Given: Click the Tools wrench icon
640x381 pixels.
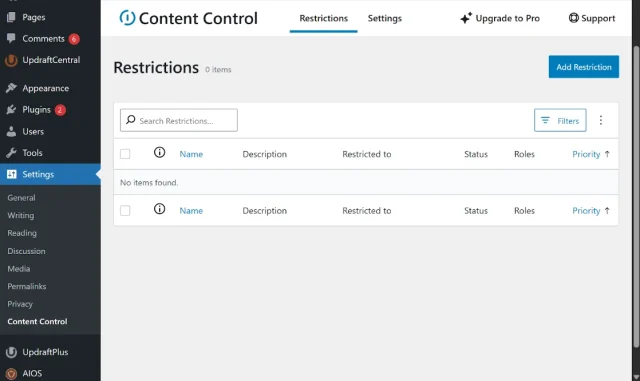Looking at the screenshot, I should pyautogui.click(x=11, y=153).
